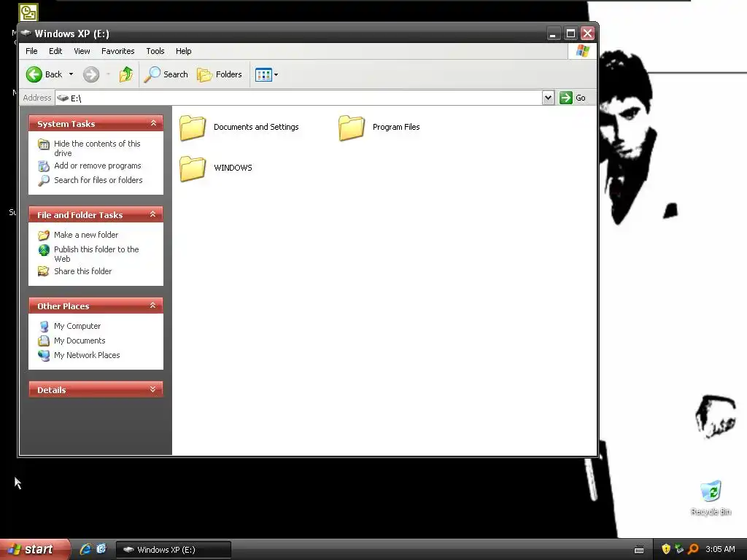Click the WINDOWS folder name
This screenshot has width=747, height=560.
pos(233,168)
